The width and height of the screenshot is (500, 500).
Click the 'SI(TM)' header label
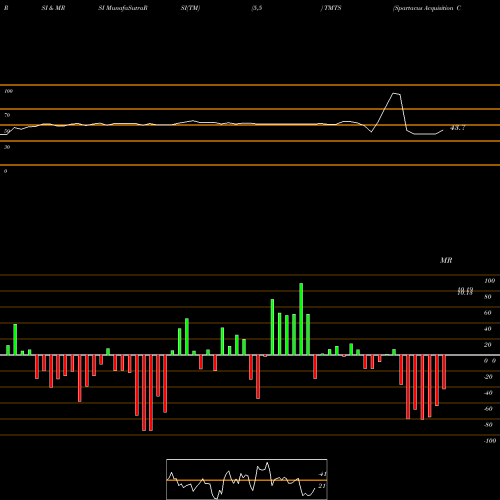[190, 8]
